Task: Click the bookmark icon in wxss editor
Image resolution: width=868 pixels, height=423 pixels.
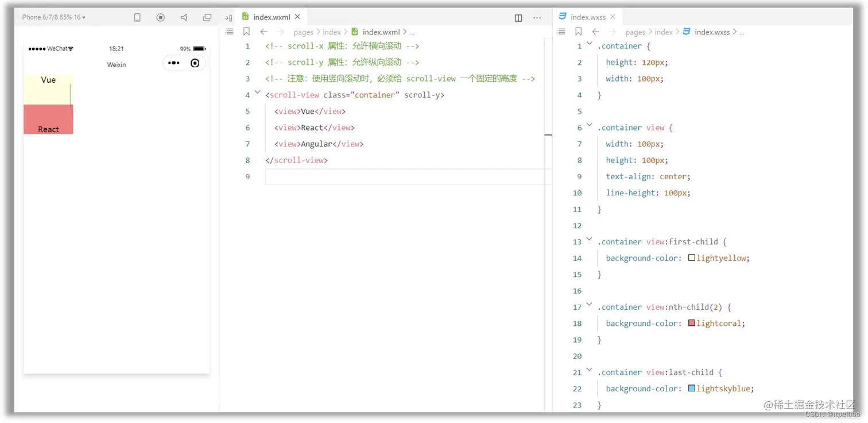Action: point(578,32)
